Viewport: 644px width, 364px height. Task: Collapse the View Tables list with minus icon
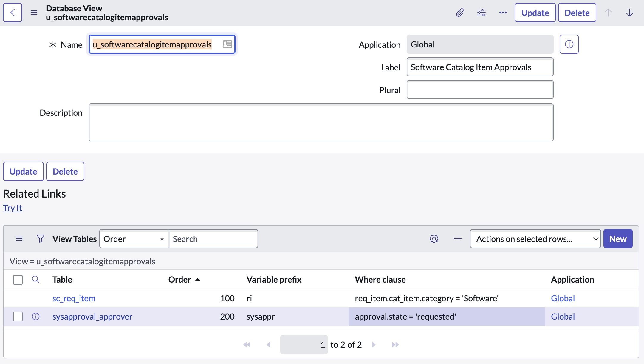(x=458, y=239)
